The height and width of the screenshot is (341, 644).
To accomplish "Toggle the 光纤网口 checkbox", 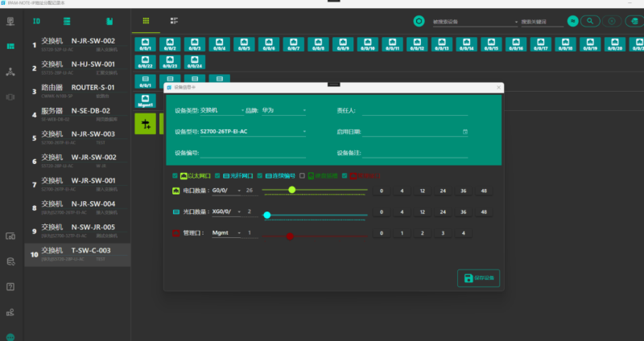I will point(217,175).
